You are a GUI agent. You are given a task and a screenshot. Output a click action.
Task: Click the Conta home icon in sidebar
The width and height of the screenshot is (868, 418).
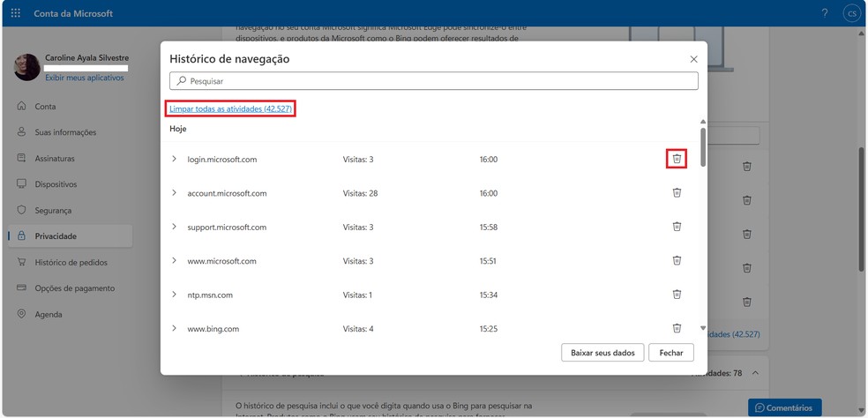point(21,106)
